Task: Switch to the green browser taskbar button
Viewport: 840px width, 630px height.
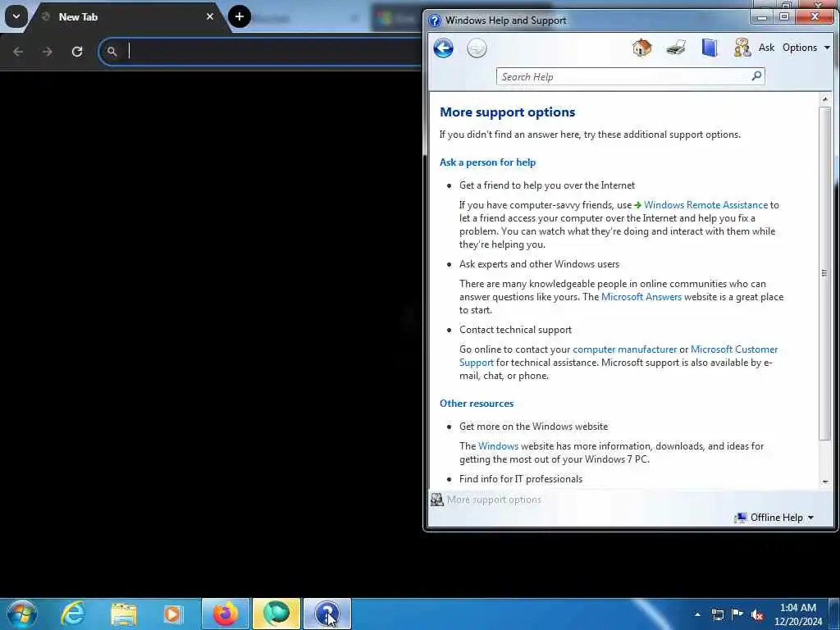Action: 276,614
